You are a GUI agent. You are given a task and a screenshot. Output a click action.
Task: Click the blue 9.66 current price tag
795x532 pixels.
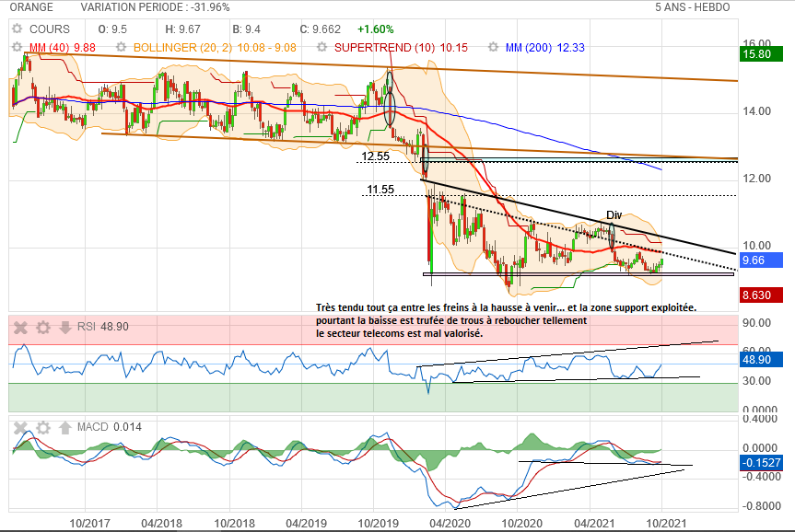pyautogui.click(x=761, y=260)
